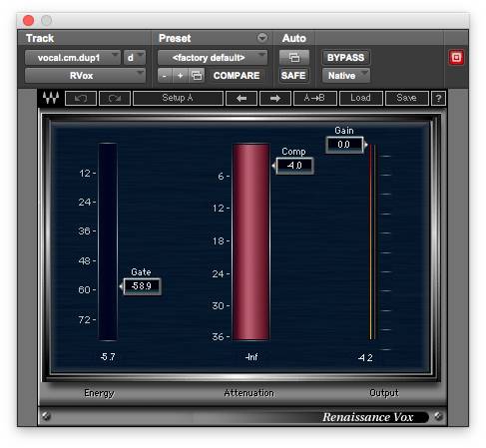Click the Redo arrow button
The width and height of the screenshot is (486, 448).
(115, 98)
